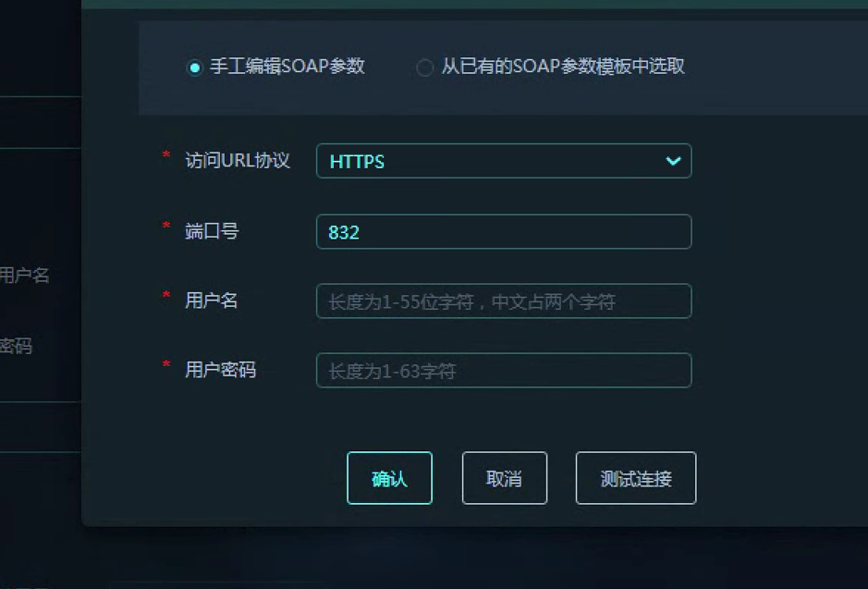Click the 用户密码 input with 1-63 placeholder

[x=503, y=371]
